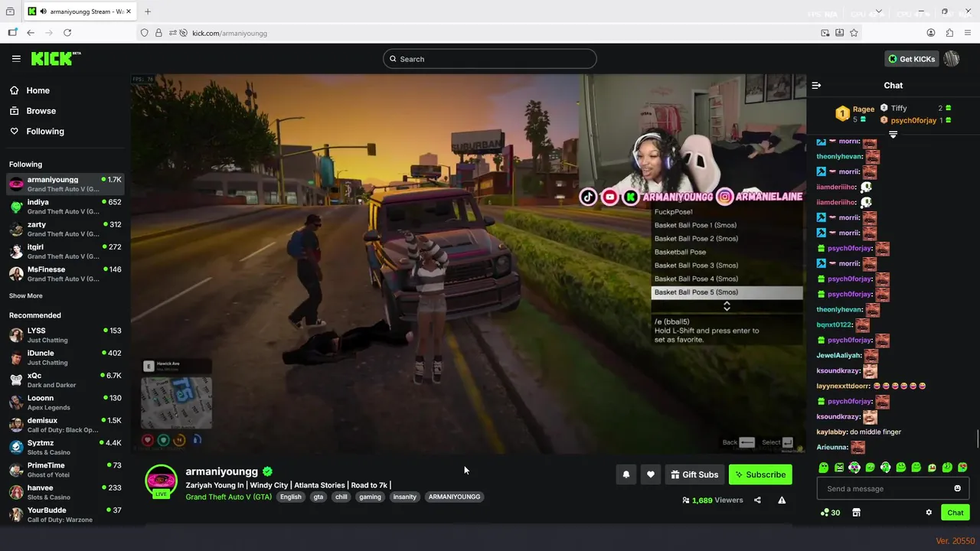Open demisux recommended channel
The height and width of the screenshot is (551, 980).
click(x=64, y=425)
